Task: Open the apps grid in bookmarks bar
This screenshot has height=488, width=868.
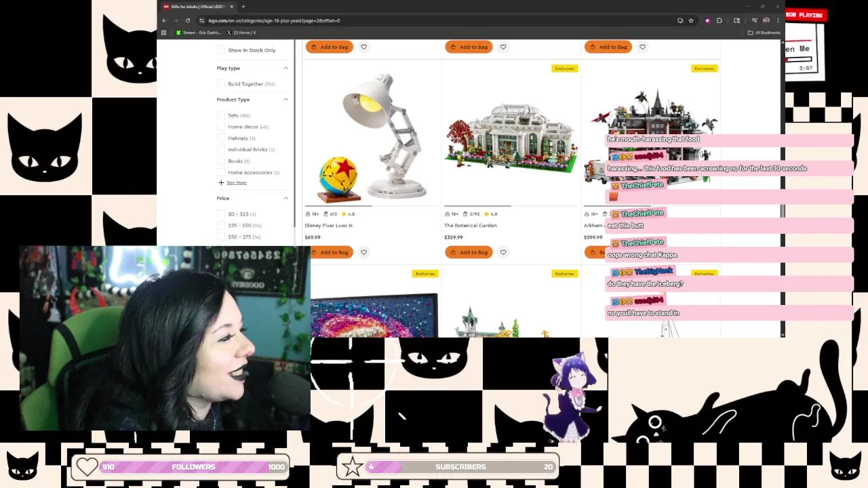Action: point(163,33)
